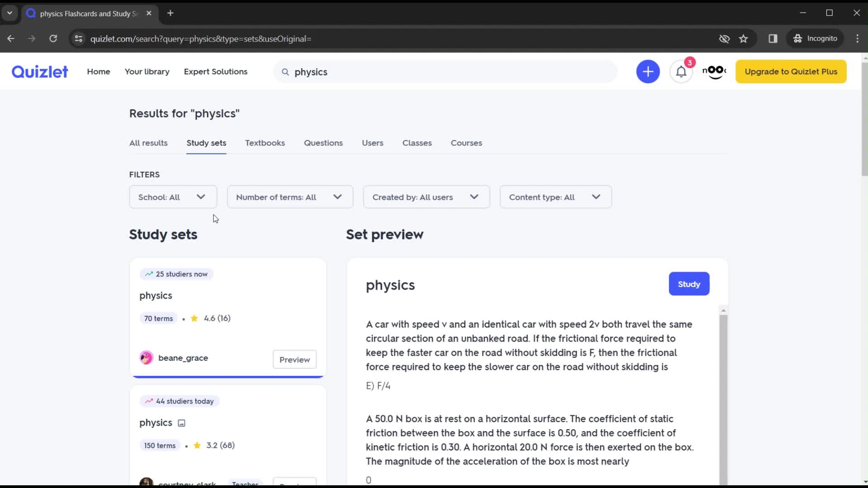Click the physics title in Set preview
This screenshot has width=868, height=488.
390,285
